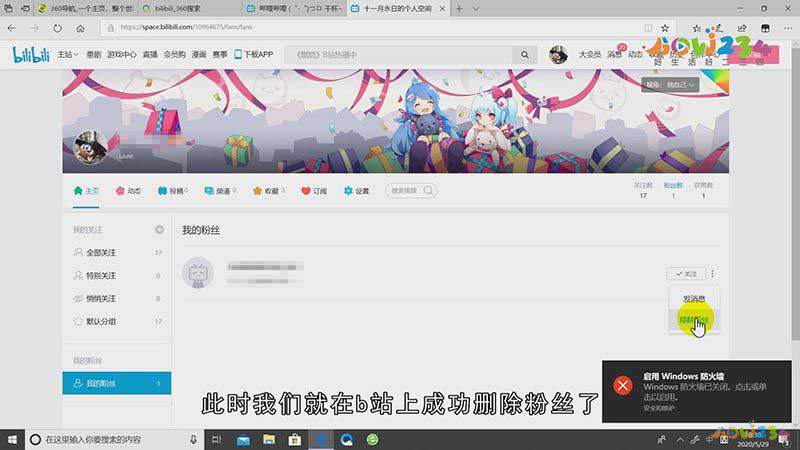
Task: Open the user avatar in the top bar
Action: 558,55
